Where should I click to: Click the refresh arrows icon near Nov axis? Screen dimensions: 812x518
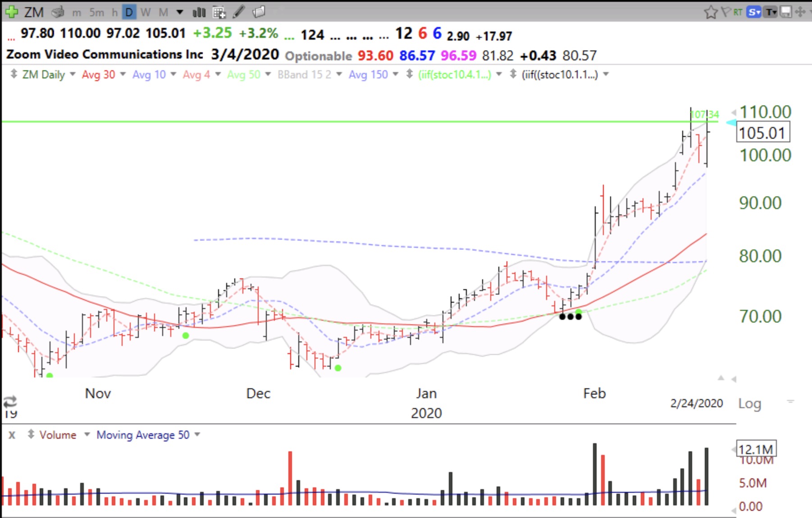pyautogui.click(x=10, y=401)
